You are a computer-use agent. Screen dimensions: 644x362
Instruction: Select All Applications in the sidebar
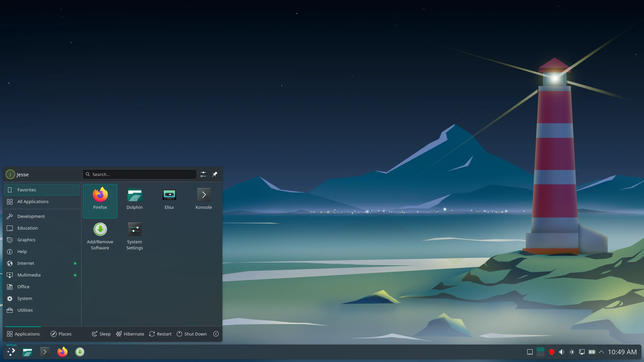tap(33, 201)
